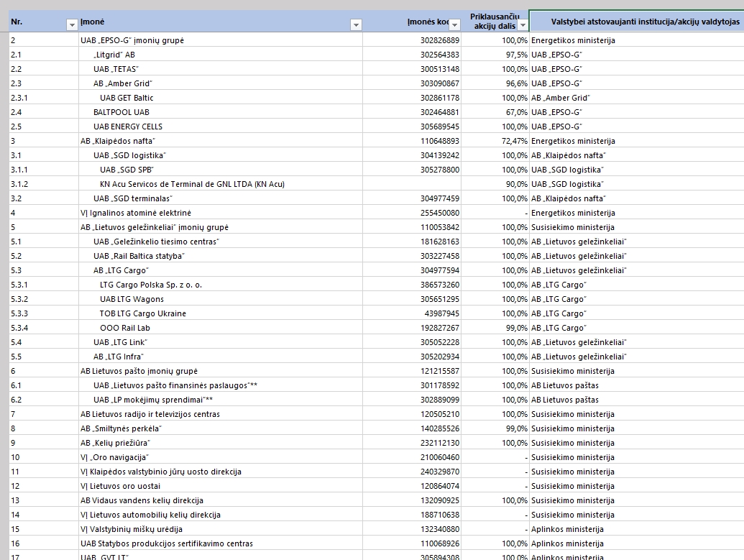Click the VĮ Ignalinos atominė elektrinė cell
Viewport: 744px width, 560px height.
(x=136, y=213)
